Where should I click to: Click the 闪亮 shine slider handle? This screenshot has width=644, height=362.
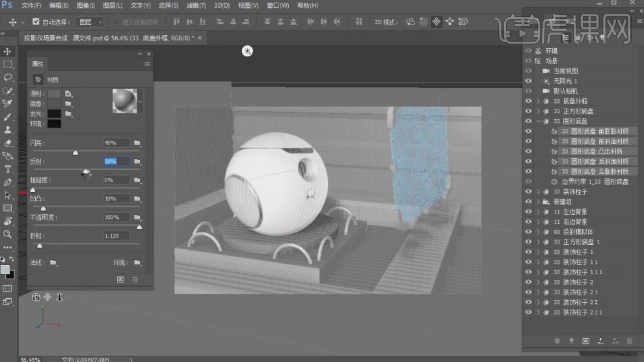(x=75, y=153)
